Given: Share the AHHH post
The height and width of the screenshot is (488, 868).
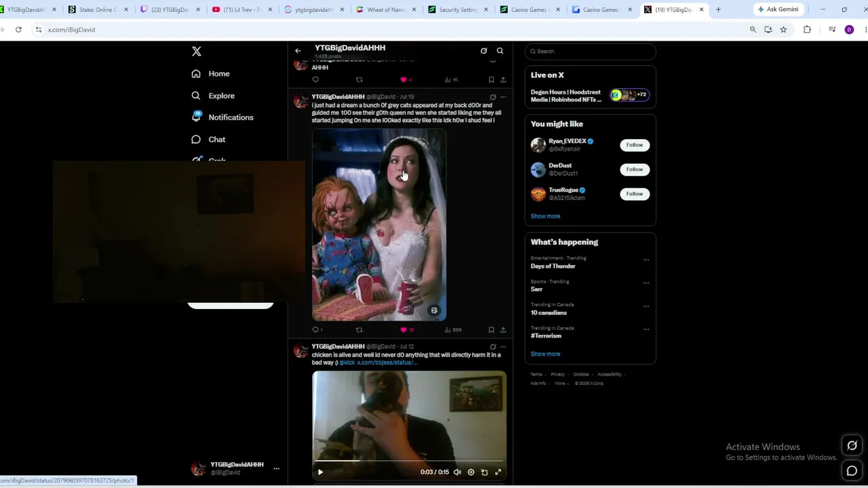Looking at the screenshot, I should (x=503, y=80).
